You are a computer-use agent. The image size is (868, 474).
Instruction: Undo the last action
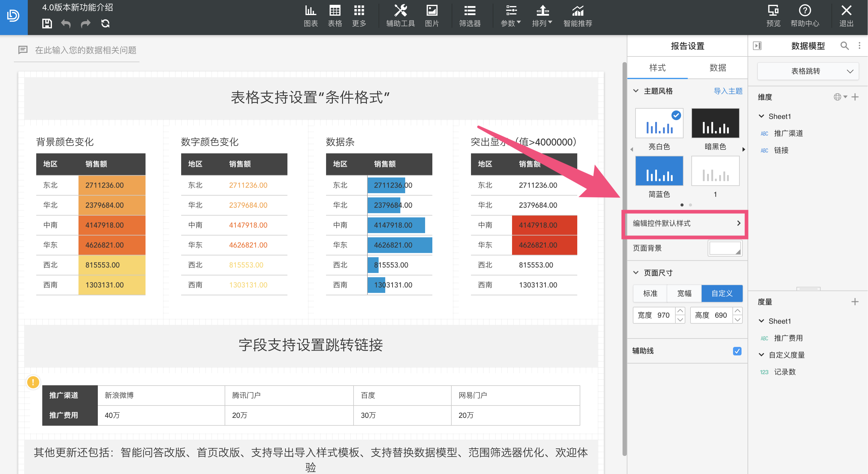point(66,24)
